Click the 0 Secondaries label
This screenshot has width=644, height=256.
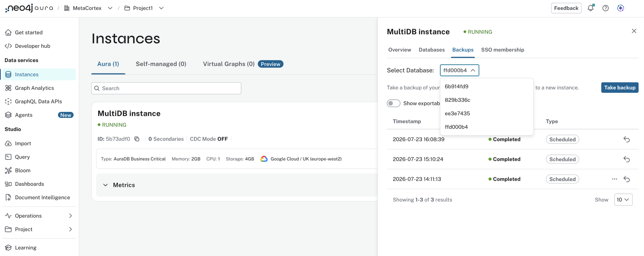click(166, 139)
